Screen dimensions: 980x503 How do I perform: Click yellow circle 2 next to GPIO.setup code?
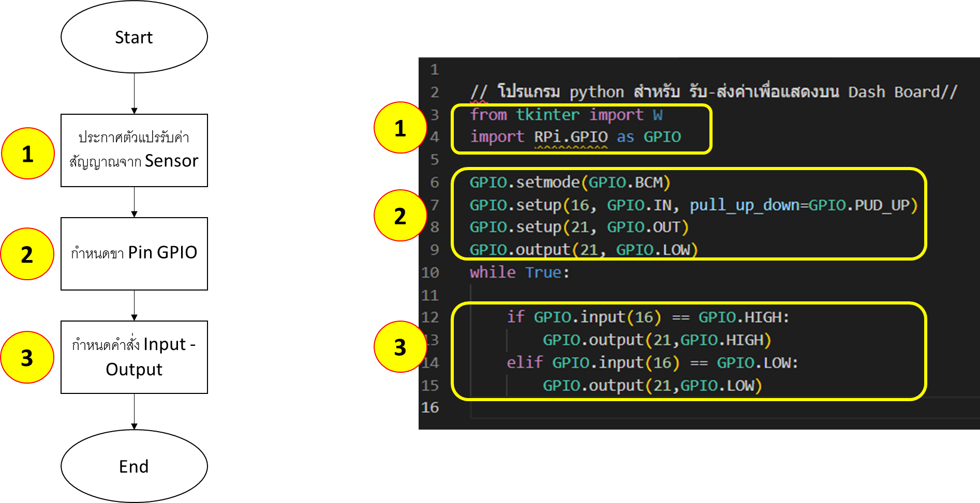399,216
